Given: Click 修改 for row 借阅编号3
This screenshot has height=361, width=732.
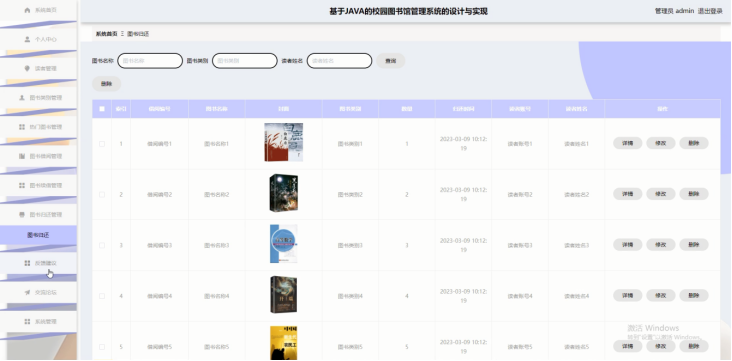Looking at the screenshot, I should (x=661, y=245).
